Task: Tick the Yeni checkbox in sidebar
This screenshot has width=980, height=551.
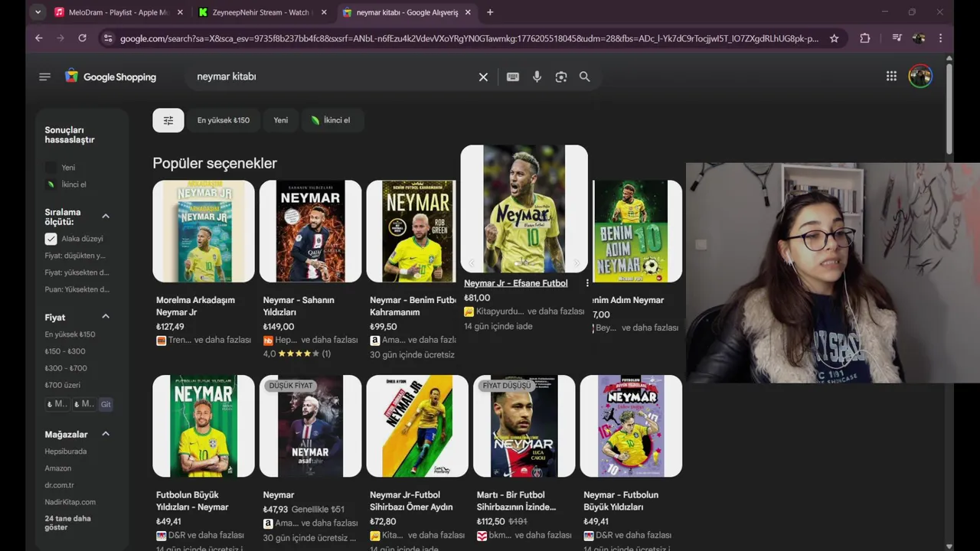Action: point(51,168)
